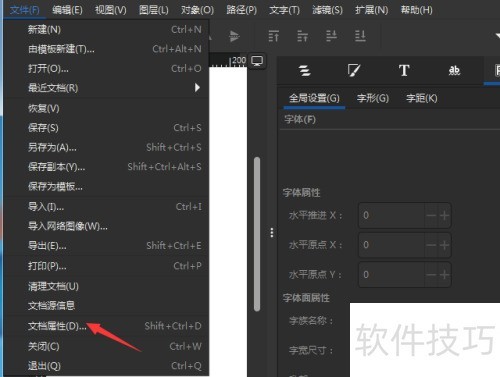This screenshot has height=377, width=500.
Task: Open the text and font panel T icon
Action: point(404,71)
